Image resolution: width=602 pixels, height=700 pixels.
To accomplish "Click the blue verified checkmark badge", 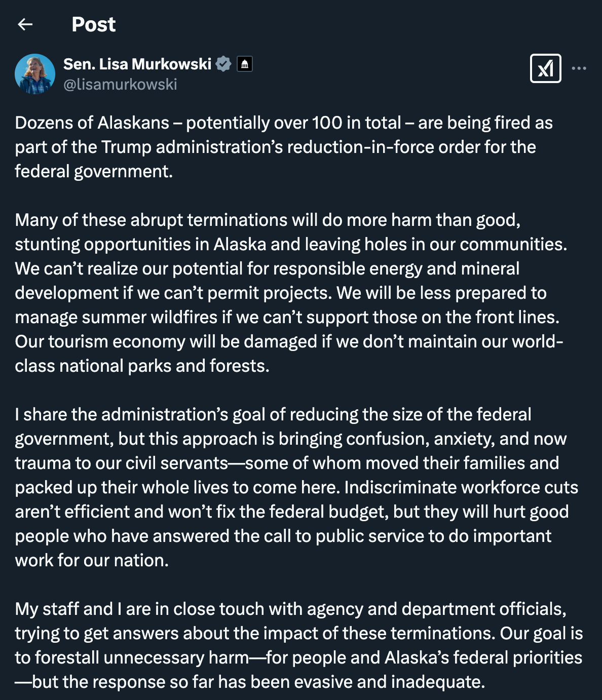I will coord(223,64).
